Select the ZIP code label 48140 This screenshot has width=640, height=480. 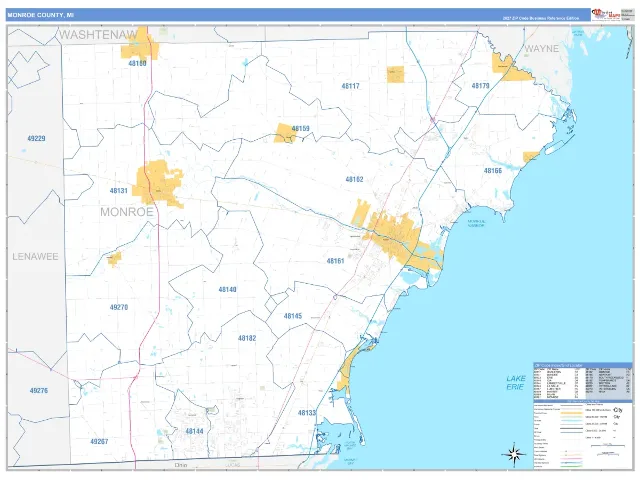pyautogui.click(x=227, y=289)
